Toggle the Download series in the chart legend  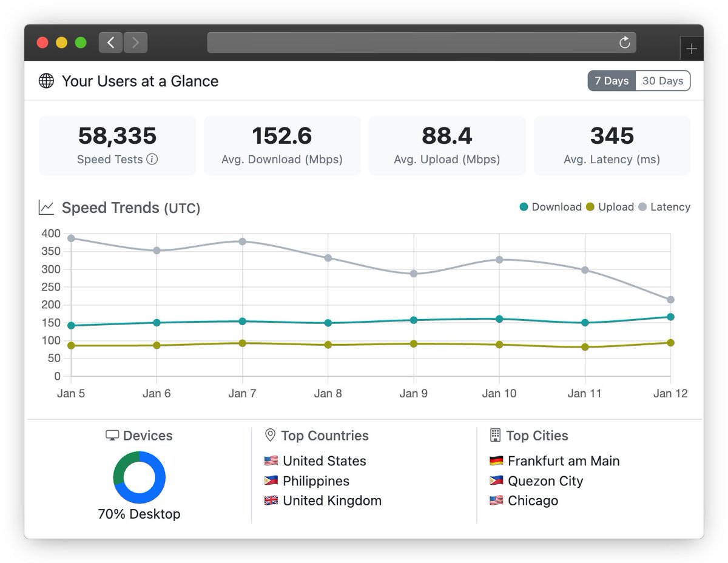tap(550, 207)
